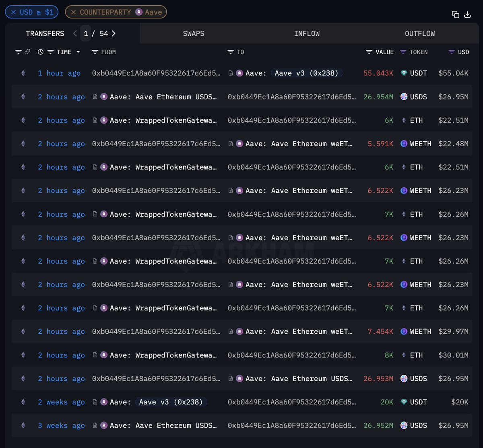Switch to the SWAPS tab
Viewport: 483px width, 448px height.
click(194, 33)
